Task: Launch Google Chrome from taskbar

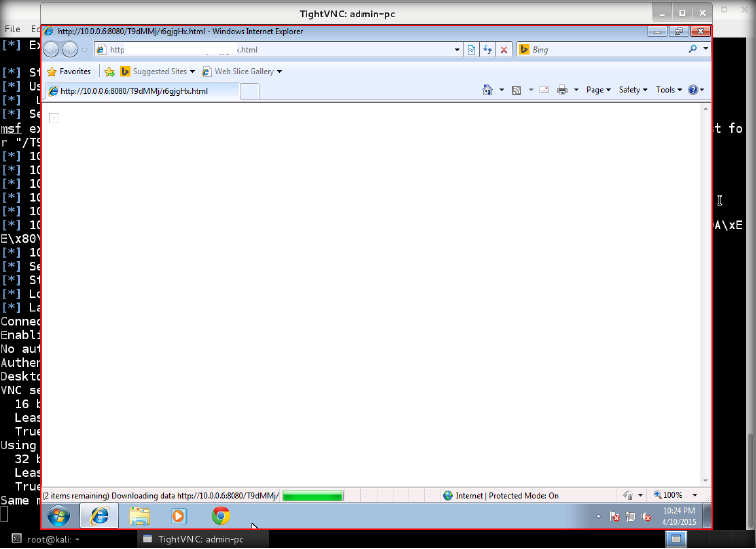Action: (x=220, y=516)
